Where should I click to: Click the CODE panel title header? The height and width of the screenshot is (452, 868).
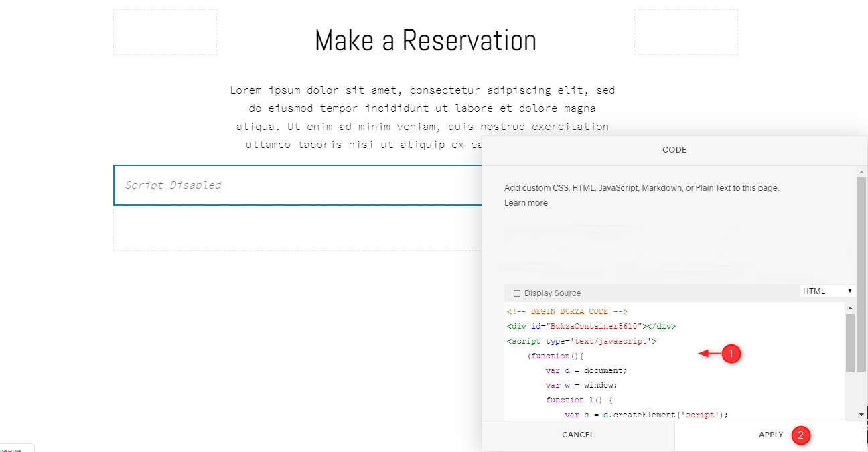point(674,150)
